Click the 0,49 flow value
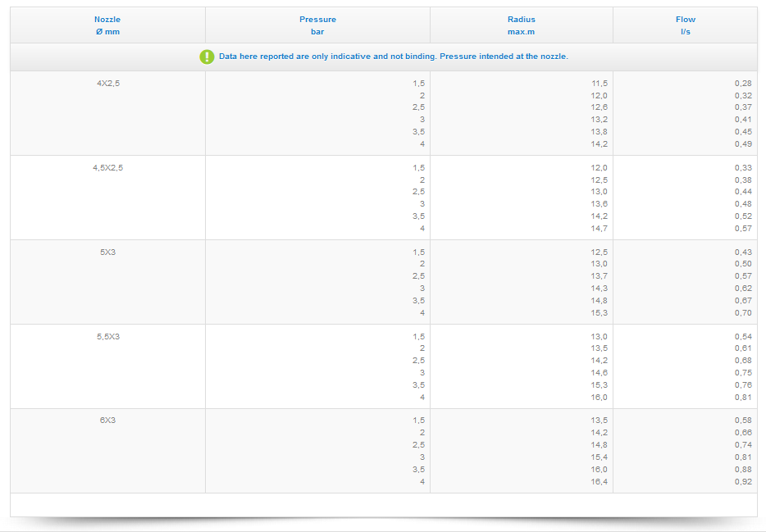Viewport: 766px width, 532px height. pos(743,144)
